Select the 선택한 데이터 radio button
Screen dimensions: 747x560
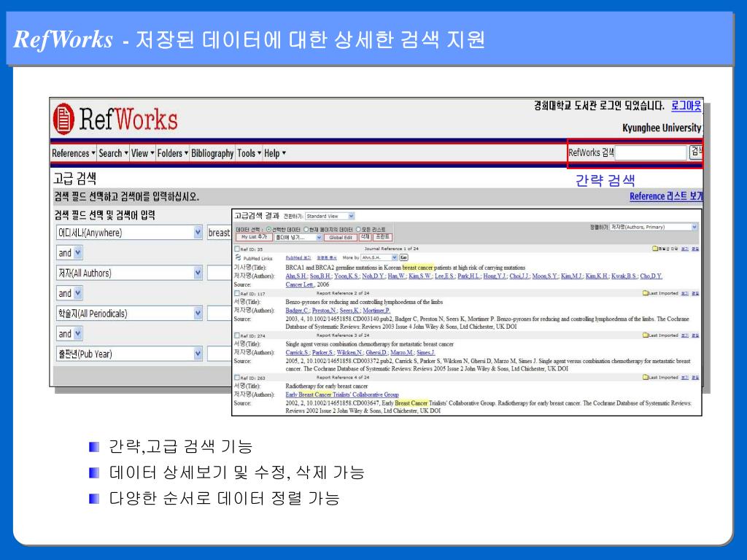click(x=268, y=229)
